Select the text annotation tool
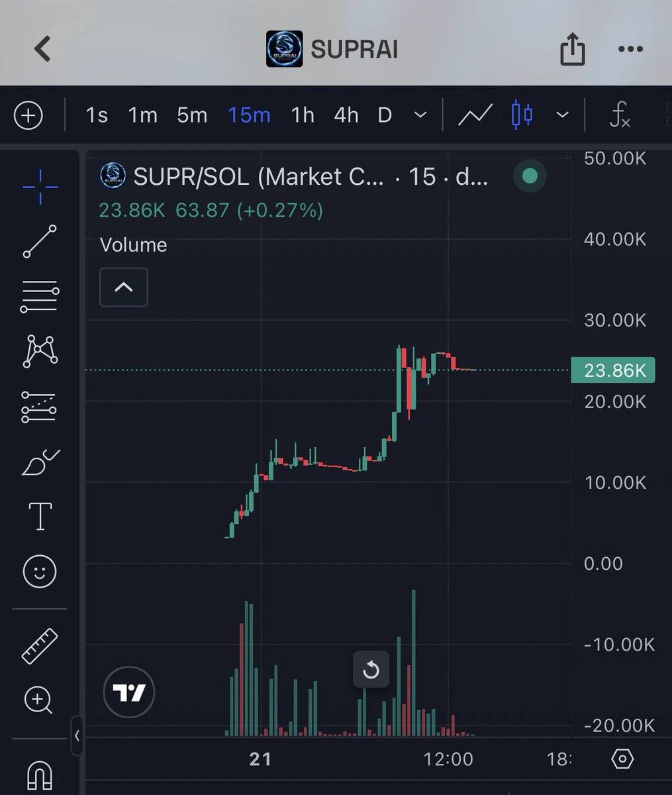The image size is (672, 795). (40, 516)
